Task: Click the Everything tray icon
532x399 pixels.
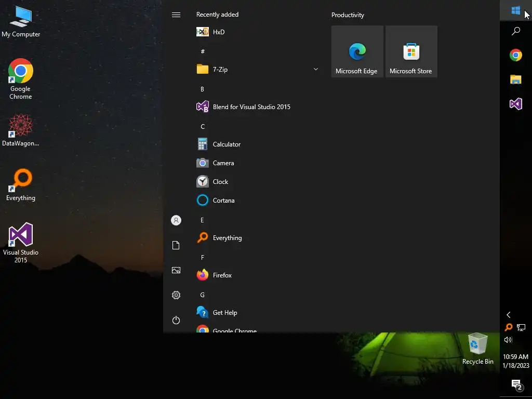Action: [x=508, y=327]
